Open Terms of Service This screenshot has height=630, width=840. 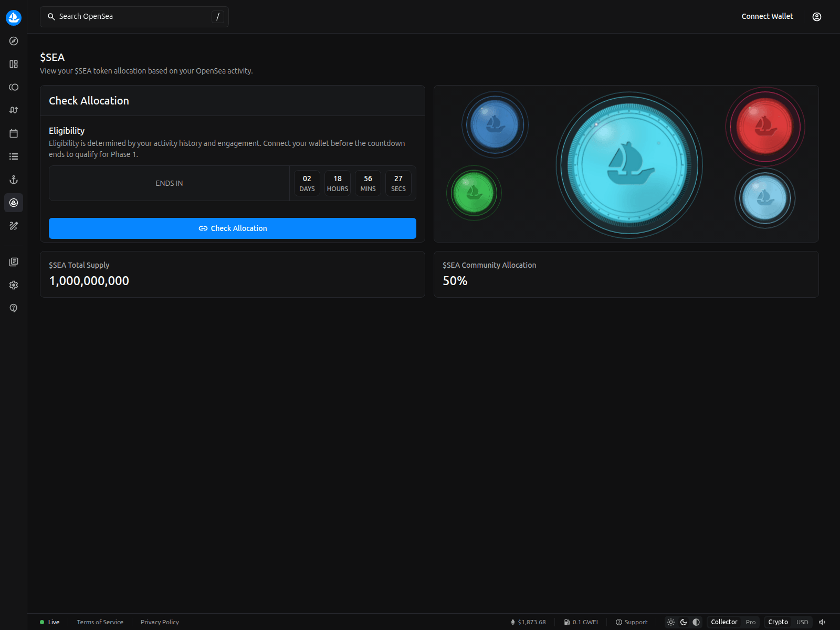(100, 622)
